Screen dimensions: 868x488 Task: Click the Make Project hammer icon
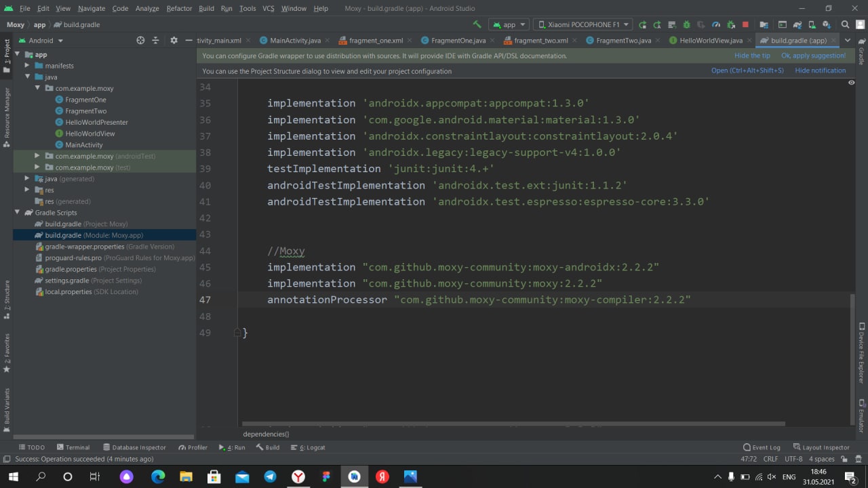(477, 24)
